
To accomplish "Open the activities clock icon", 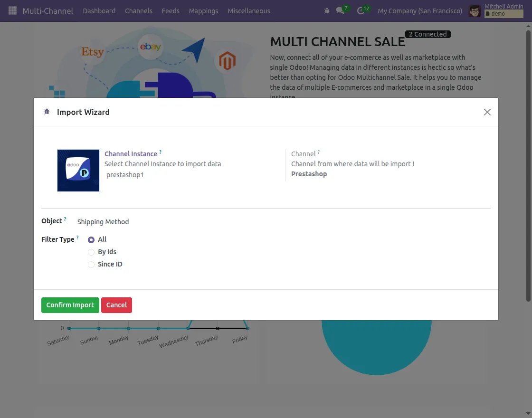I will pyautogui.click(x=361, y=10).
